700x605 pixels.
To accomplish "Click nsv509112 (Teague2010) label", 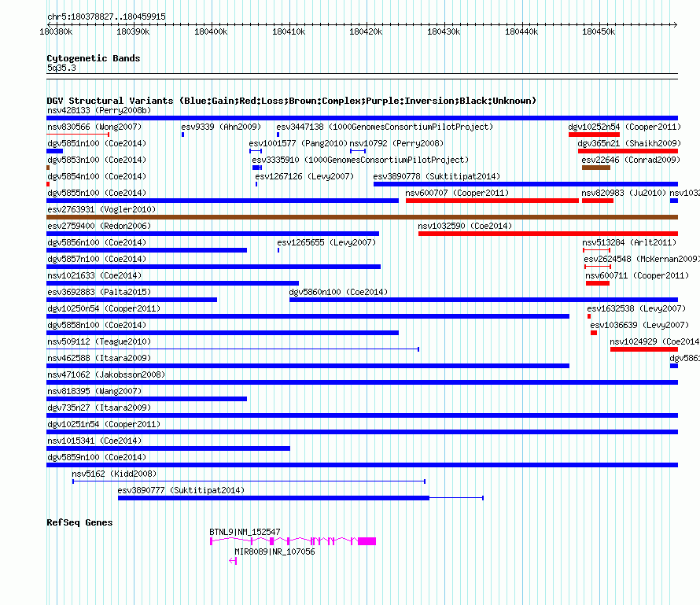I will 99,341.
